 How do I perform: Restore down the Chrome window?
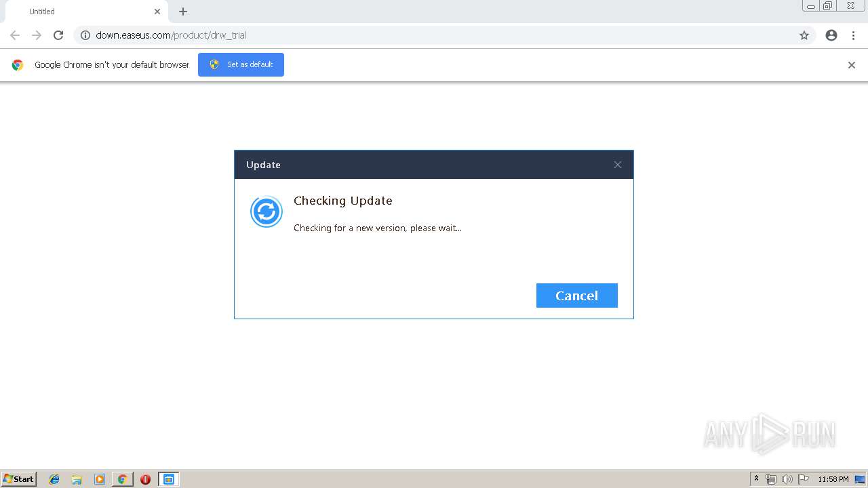pyautogui.click(x=828, y=6)
